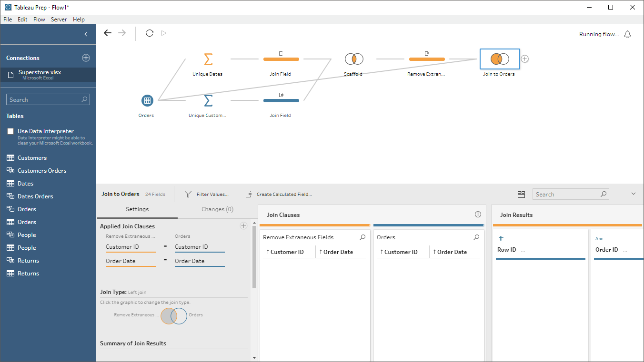Click the scroll down arrow in Settings panel
Viewport: 644px width, 362px height.
254,358
